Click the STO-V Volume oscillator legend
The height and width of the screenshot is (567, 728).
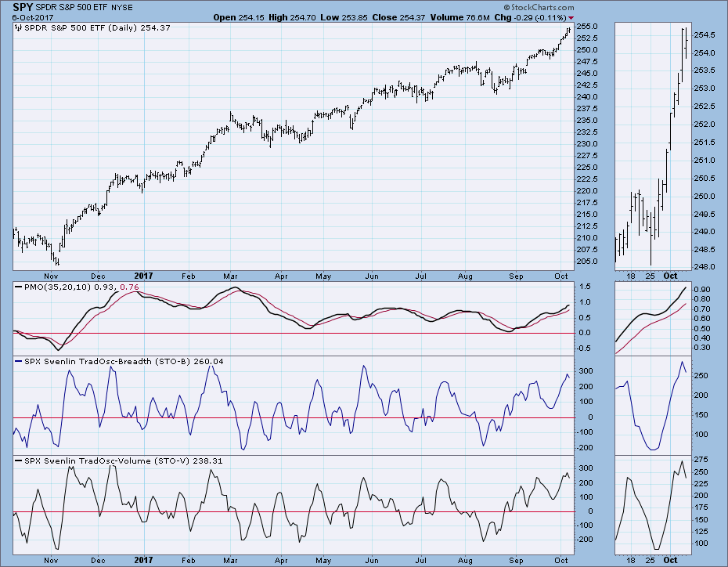[119, 461]
